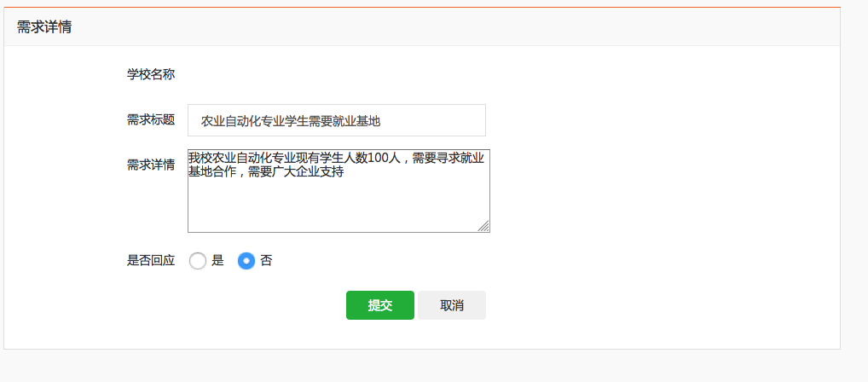The image size is (868, 382).
Task: Click the 否 label text beside radio
Action: coord(266,261)
